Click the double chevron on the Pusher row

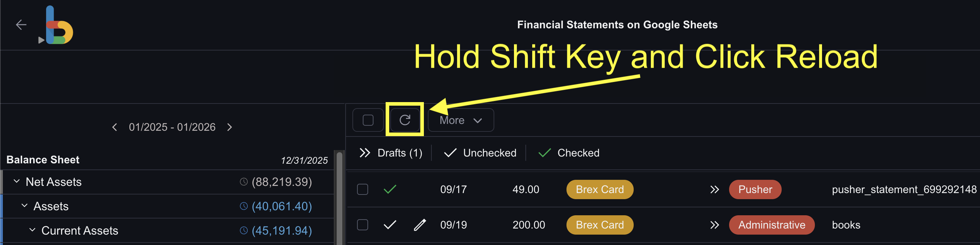(x=715, y=189)
